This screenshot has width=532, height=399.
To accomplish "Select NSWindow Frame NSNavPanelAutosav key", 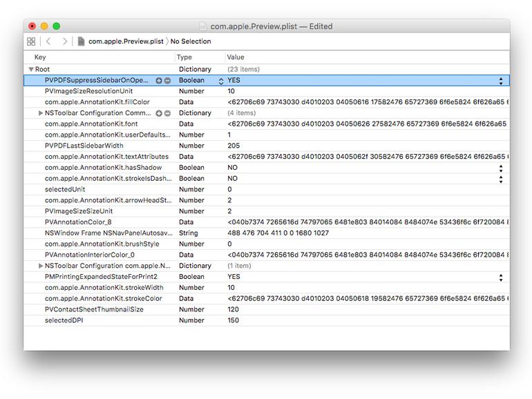I will (x=108, y=233).
